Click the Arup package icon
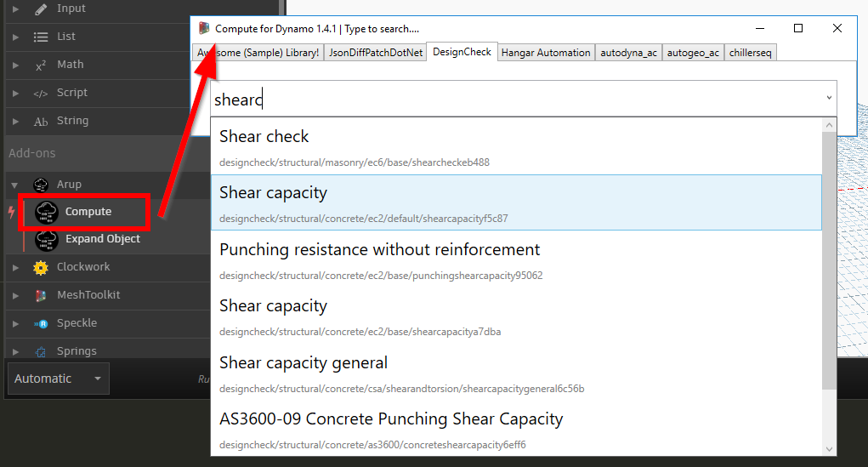The height and width of the screenshot is (467, 868). point(41,185)
